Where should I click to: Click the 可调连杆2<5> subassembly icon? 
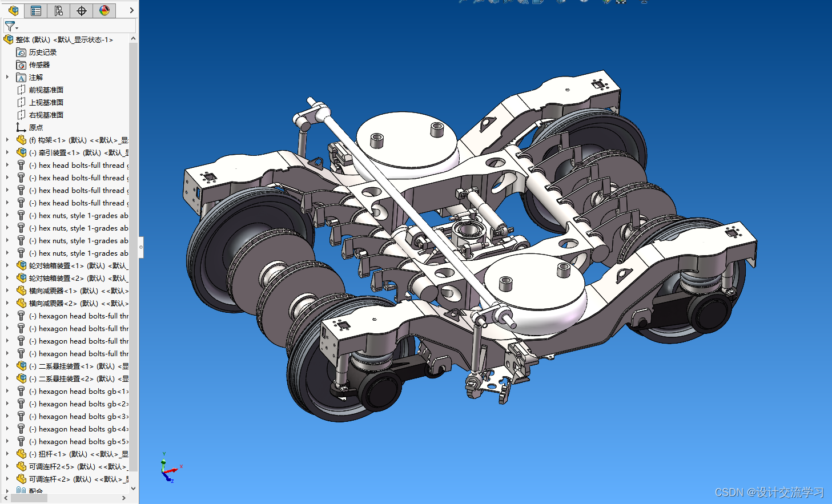point(21,466)
